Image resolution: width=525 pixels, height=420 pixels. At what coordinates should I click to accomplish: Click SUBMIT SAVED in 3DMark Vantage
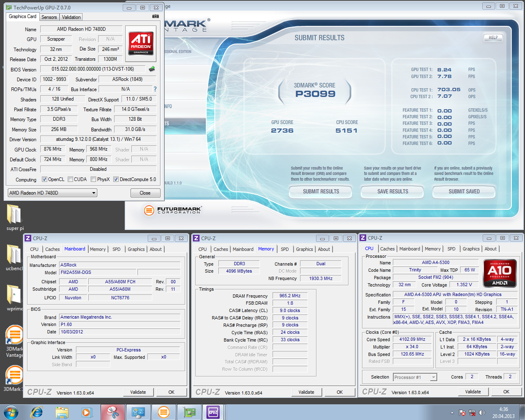tap(464, 192)
